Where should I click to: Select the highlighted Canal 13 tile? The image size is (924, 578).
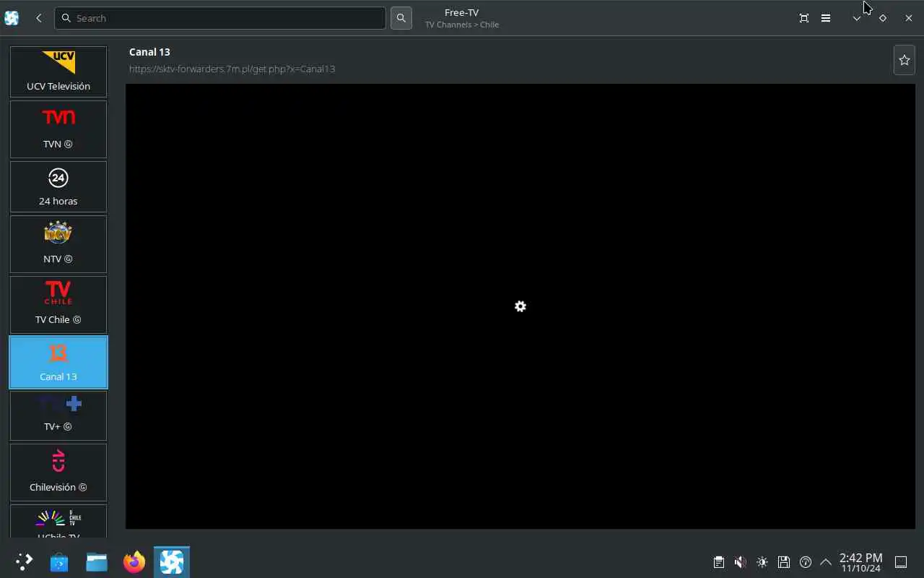coord(58,362)
